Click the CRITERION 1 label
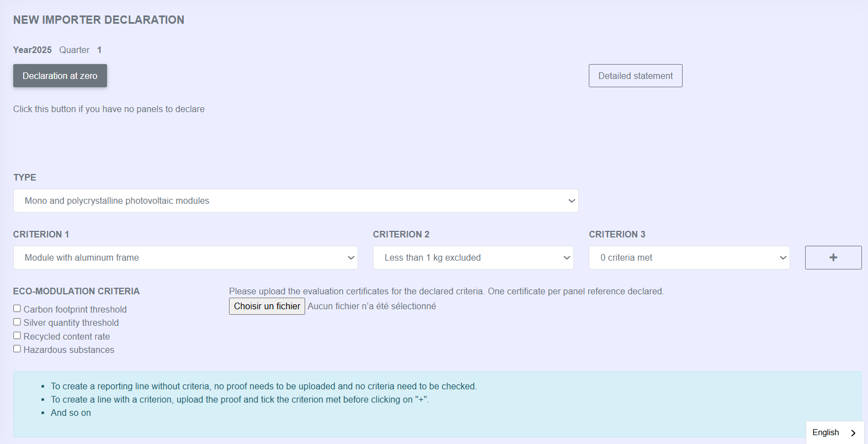This screenshot has width=868, height=444. pos(41,234)
